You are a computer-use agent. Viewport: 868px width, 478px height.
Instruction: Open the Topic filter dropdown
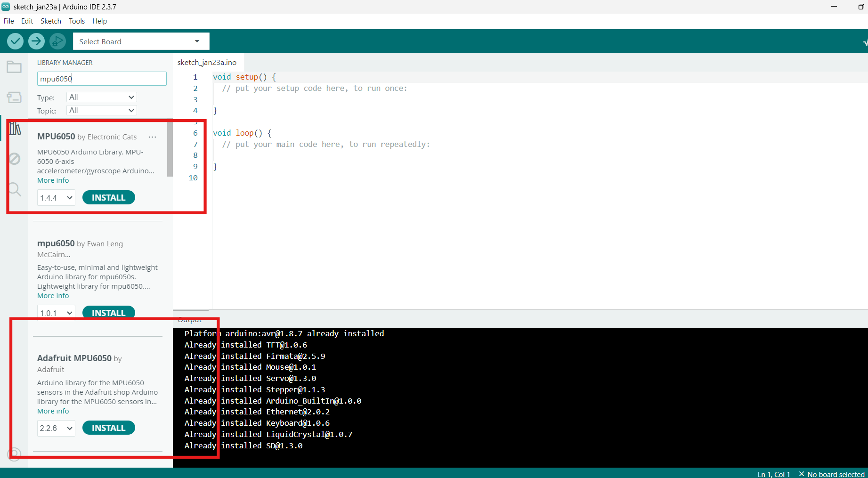click(101, 110)
